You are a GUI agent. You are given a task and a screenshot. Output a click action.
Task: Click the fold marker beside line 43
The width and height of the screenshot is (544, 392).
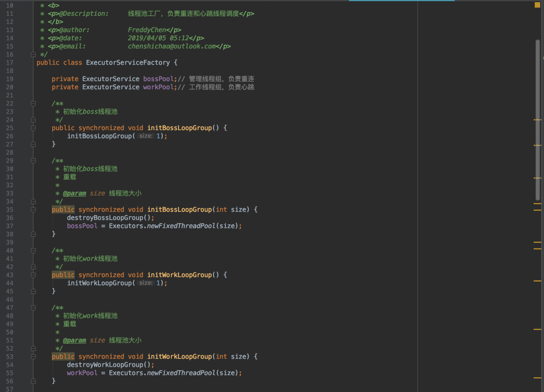point(33,275)
